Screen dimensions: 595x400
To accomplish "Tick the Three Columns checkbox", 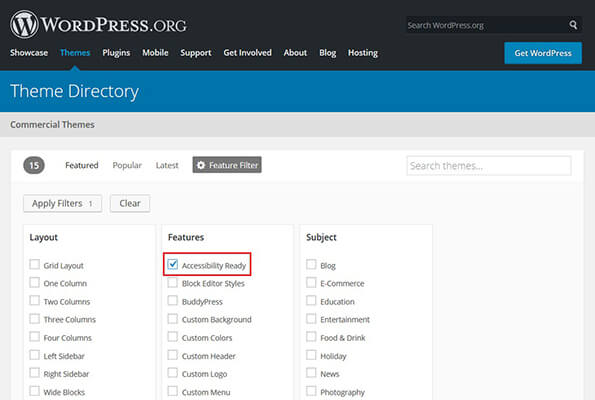I will pyautogui.click(x=35, y=318).
